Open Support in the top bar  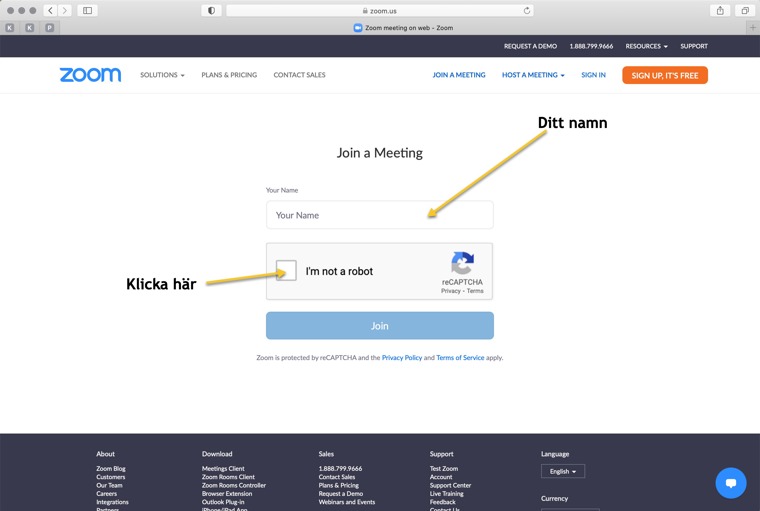pyautogui.click(x=694, y=46)
